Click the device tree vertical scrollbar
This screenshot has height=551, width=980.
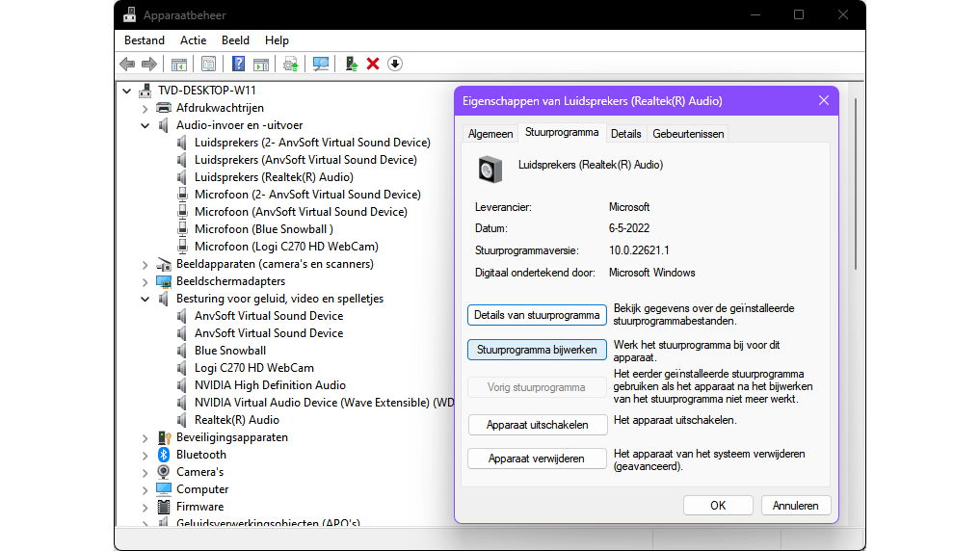click(x=856, y=184)
